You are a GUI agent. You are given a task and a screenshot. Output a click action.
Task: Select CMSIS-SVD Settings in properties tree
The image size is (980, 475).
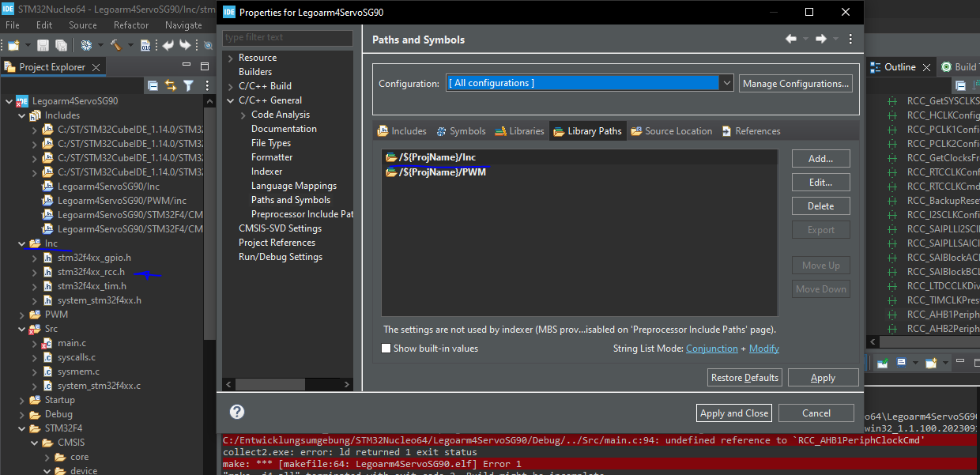(x=280, y=228)
